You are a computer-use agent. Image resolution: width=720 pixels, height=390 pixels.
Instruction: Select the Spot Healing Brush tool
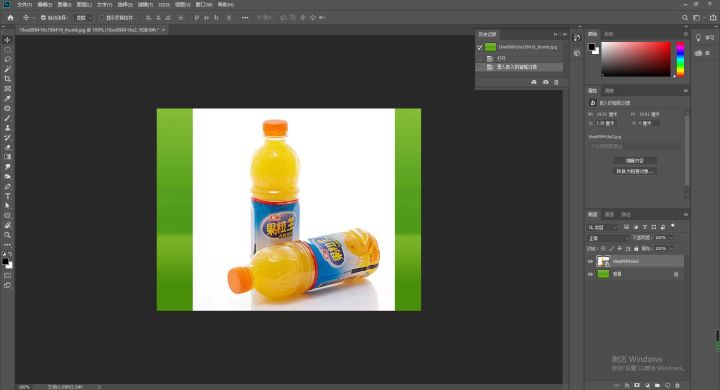coord(7,108)
